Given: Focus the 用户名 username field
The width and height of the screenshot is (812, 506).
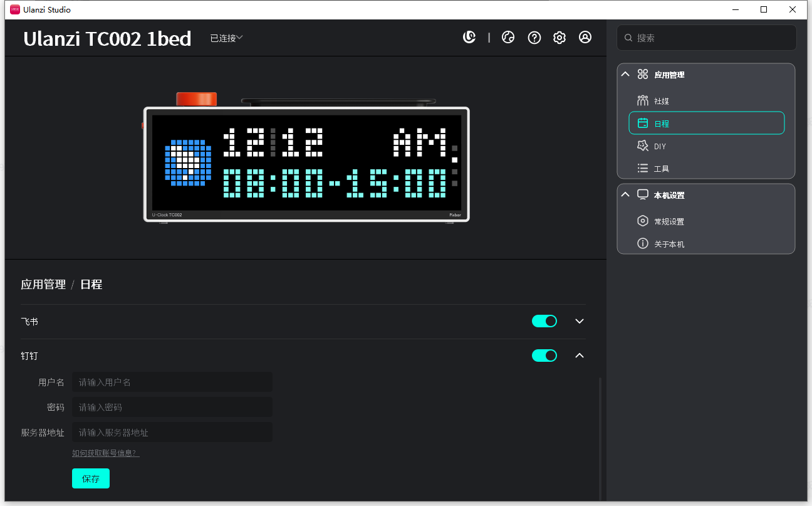Looking at the screenshot, I should (172, 382).
